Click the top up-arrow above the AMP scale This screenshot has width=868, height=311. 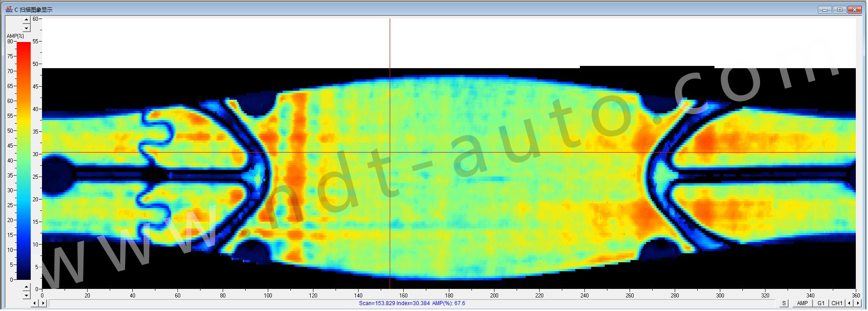coord(26,19)
